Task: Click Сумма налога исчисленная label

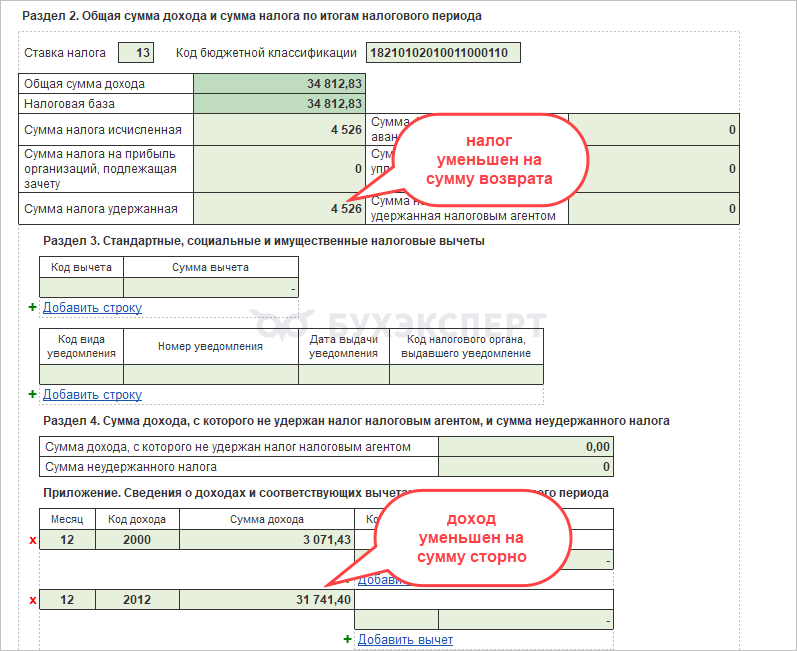Action: click(x=103, y=130)
